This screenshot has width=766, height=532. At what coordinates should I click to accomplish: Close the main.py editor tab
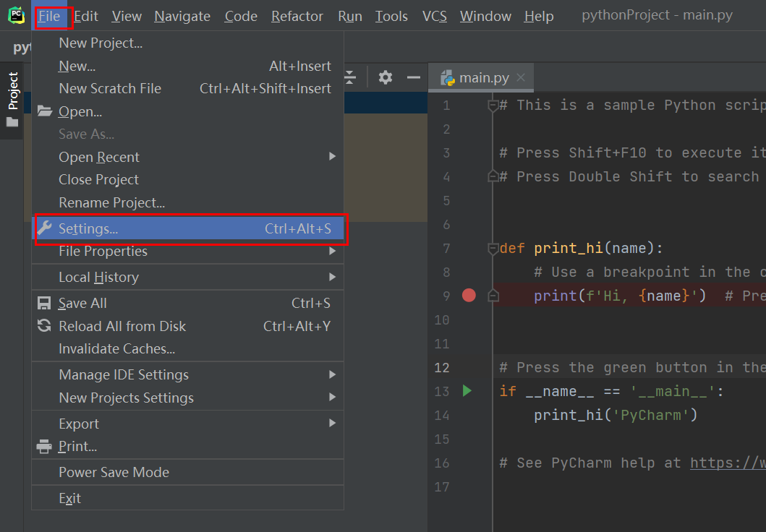coord(521,77)
